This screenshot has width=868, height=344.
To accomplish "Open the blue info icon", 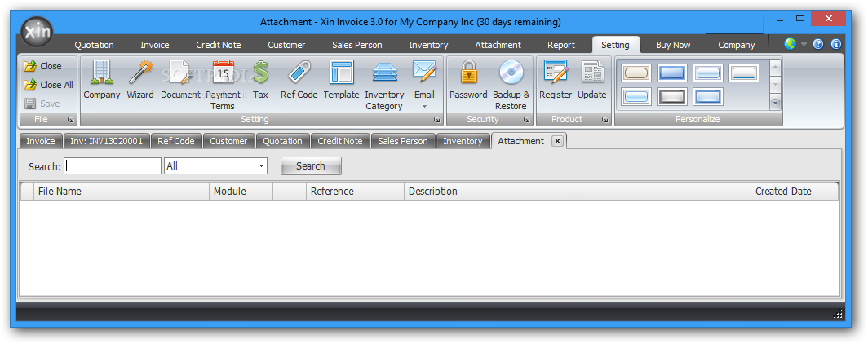I will [836, 44].
